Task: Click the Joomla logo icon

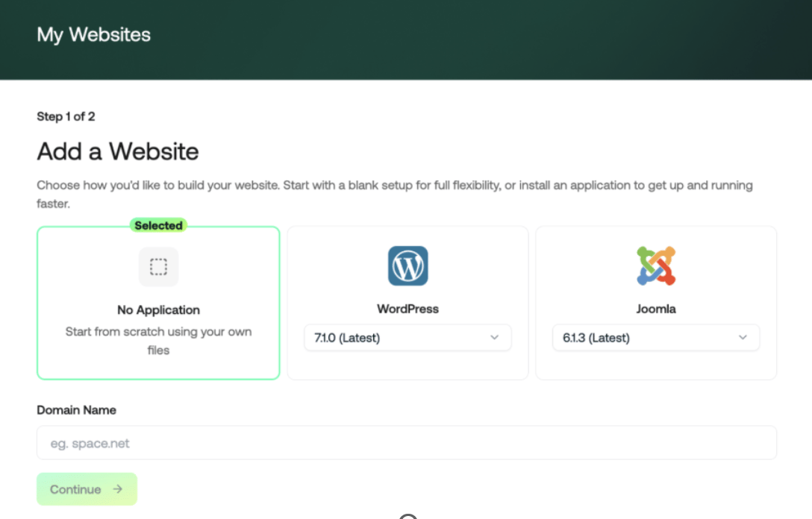Action: pyautogui.click(x=656, y=266)
